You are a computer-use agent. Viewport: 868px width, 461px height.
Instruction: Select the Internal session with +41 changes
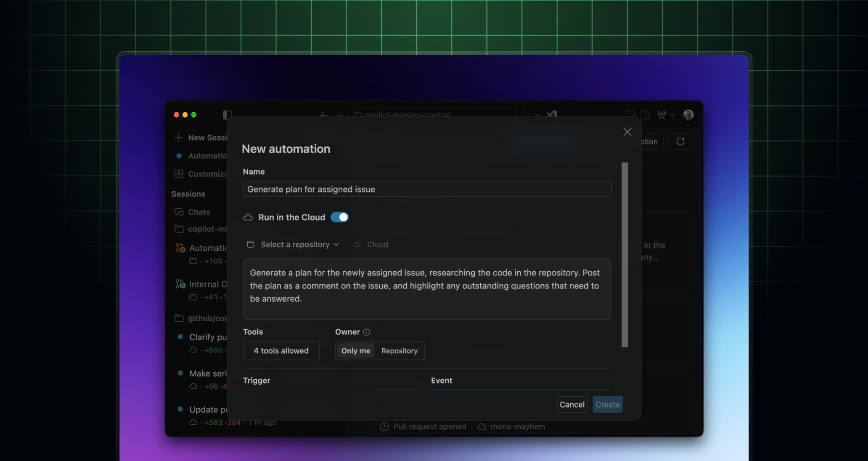(x=201, y=290)
